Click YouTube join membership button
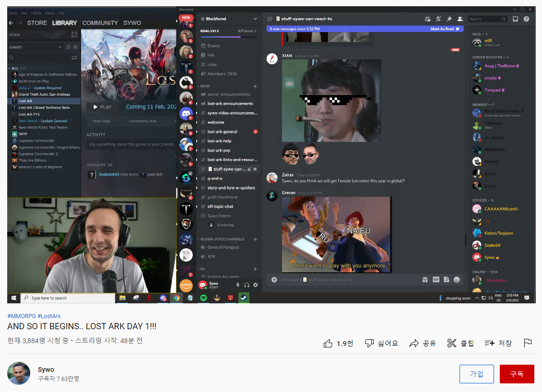 pyautogui.click(x=476, y=374)
